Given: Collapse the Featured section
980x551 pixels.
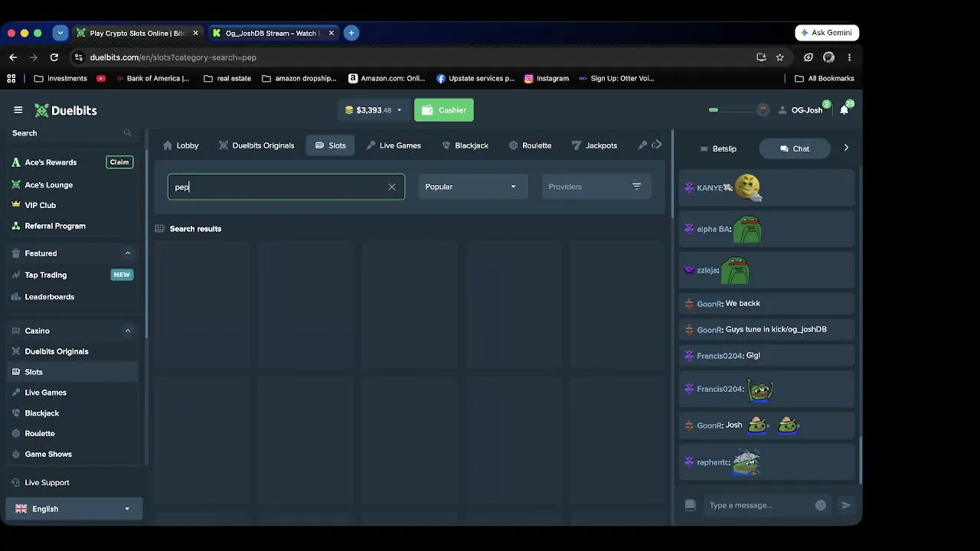Looking at the screenshot, I should pos(128,253).
